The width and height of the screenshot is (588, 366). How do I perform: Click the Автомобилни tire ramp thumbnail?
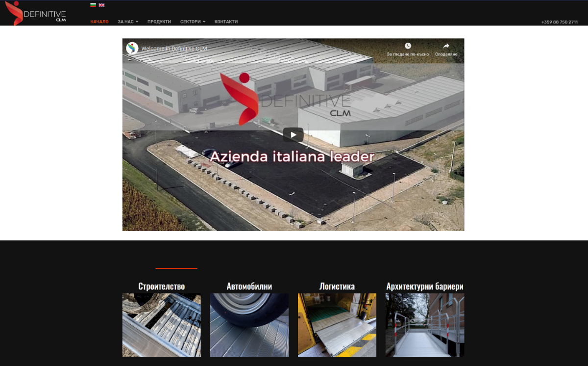[249, 325]
